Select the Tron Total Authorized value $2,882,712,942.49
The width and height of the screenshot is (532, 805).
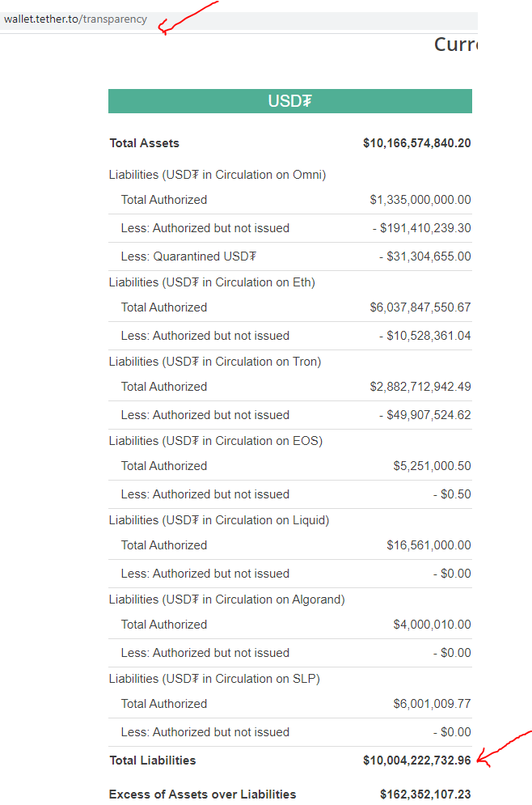click(420, 387)
